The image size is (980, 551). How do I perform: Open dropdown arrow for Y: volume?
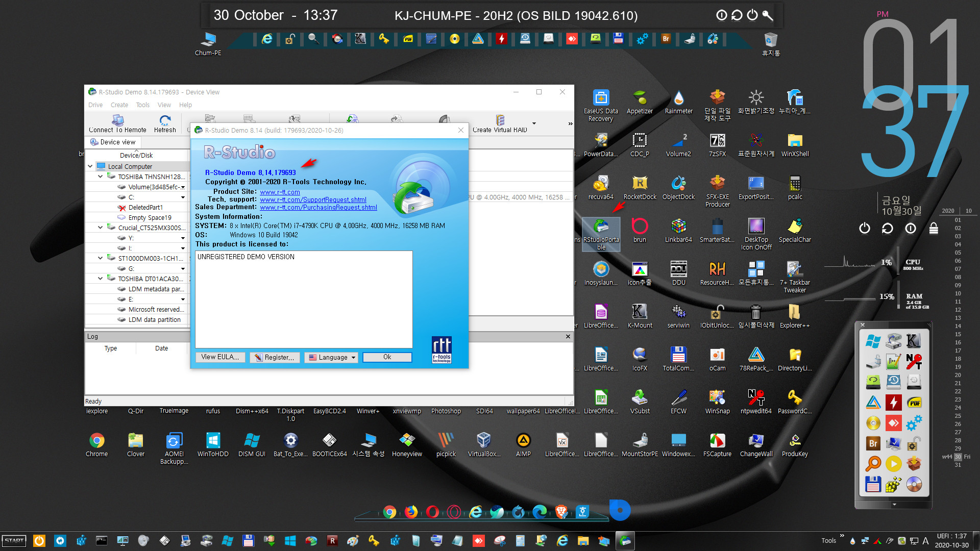click(x=183, y=238)
